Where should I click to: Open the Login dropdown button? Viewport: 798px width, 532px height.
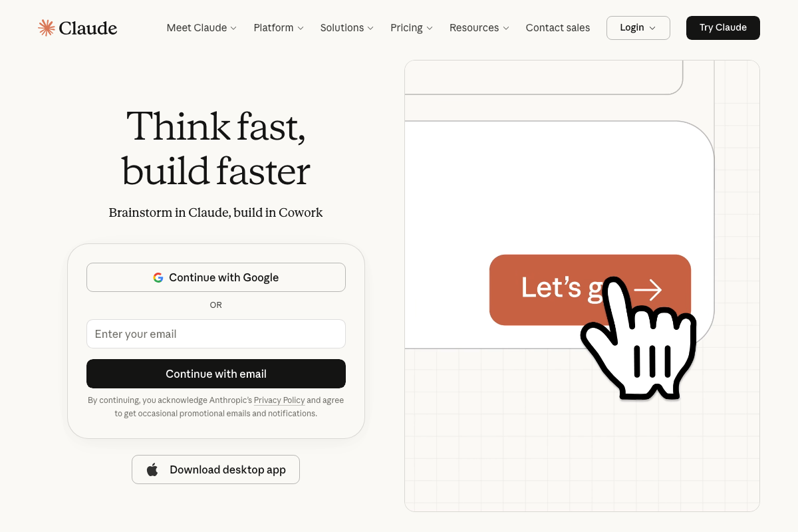point(638,28)
